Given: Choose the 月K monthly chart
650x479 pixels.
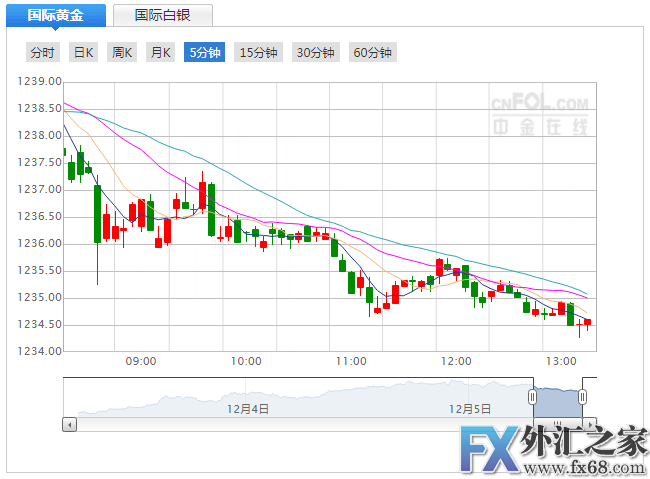Looking at the screenshot, I should pos(160,53).
